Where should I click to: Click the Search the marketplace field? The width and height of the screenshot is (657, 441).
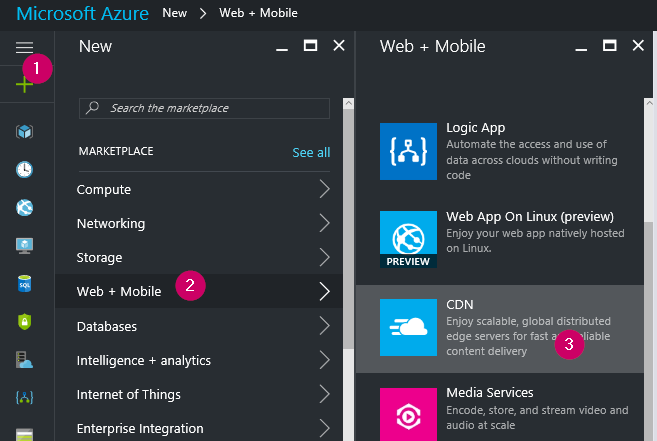pyautogui.click(x=205, y=108)
